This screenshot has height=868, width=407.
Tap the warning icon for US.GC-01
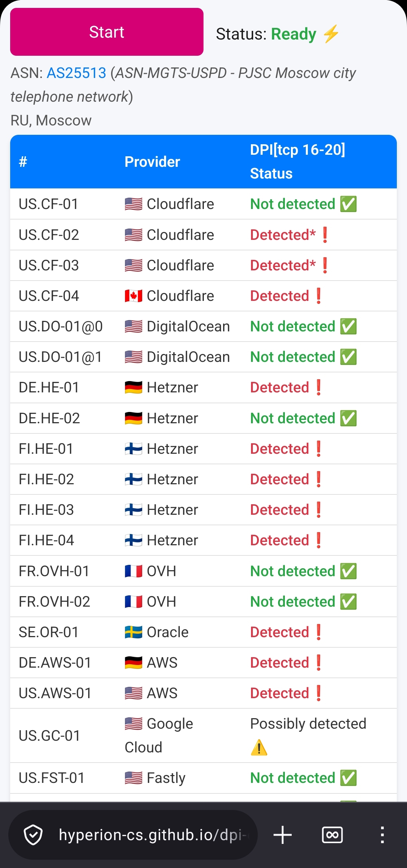coord(259,747)
